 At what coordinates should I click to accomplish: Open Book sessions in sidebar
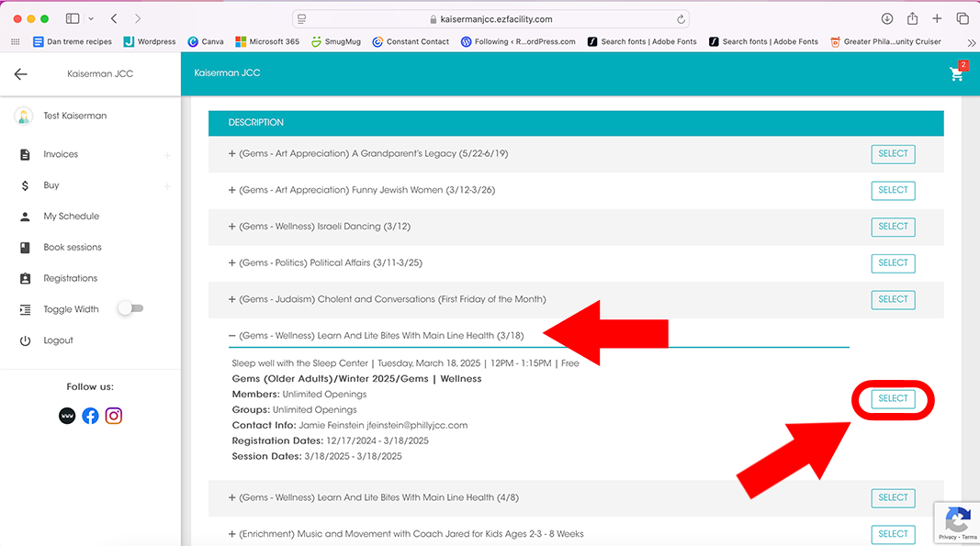72,248
